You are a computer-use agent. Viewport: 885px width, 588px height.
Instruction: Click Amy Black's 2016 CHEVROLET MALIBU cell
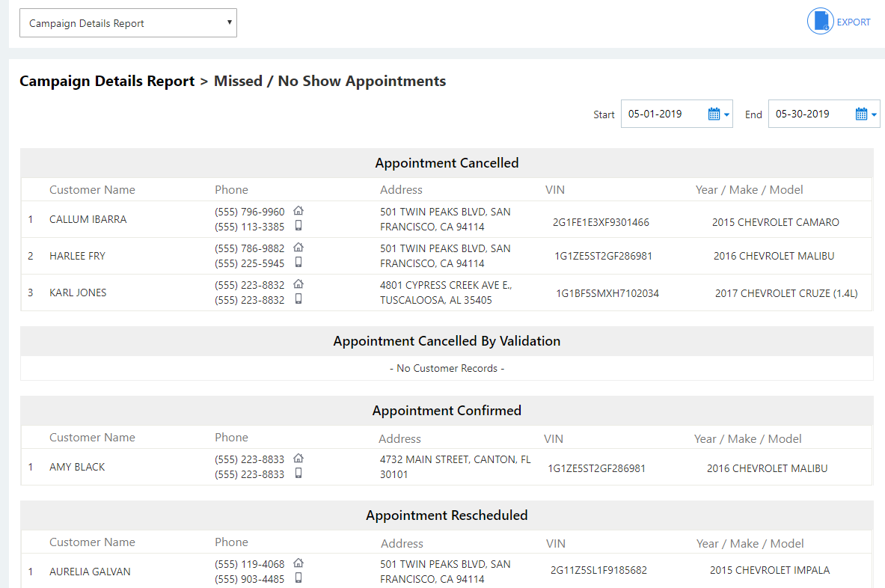[767, 468]
